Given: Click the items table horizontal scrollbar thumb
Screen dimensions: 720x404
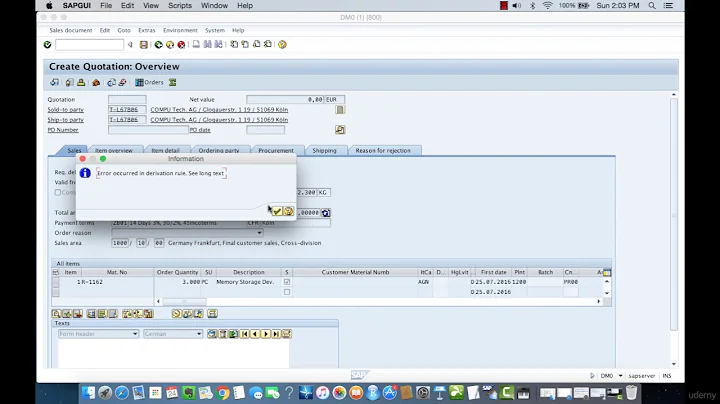Looking at the screenshot, I should click(x=185, y=302).
